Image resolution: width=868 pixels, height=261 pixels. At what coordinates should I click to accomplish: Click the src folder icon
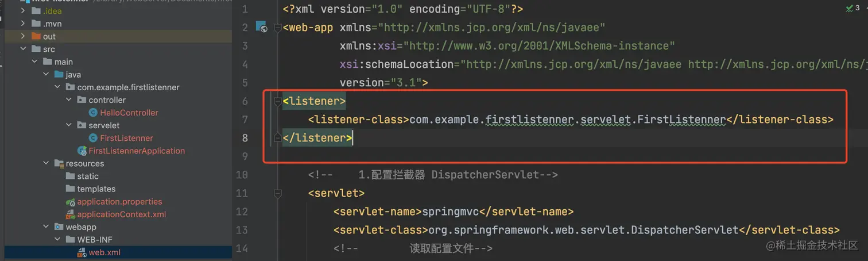36,49
